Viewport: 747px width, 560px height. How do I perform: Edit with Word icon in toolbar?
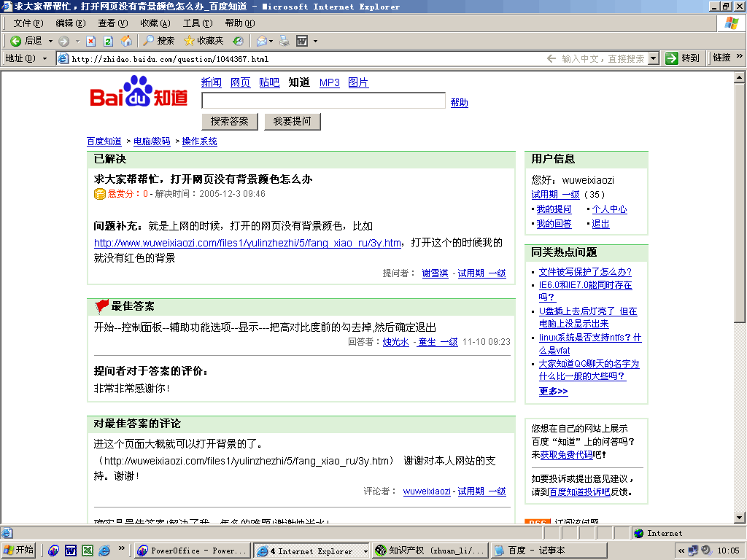(x=302, y=42)
